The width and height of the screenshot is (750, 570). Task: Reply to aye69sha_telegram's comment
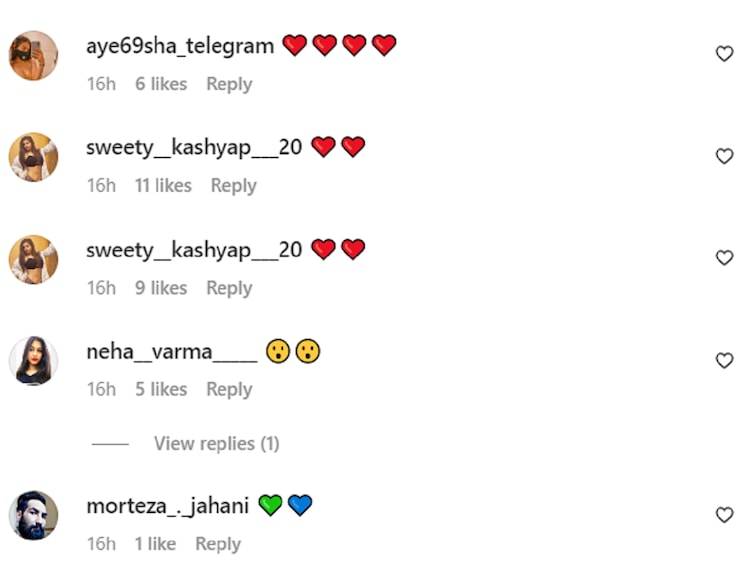click(x=229, y=84)
